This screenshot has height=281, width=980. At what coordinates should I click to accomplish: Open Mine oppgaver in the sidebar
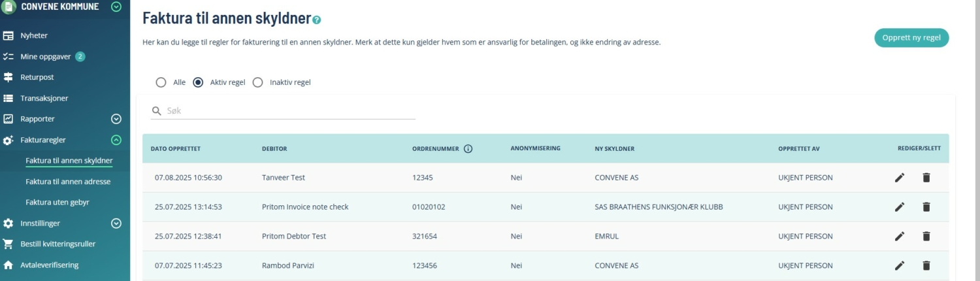(x=45, y=57)
